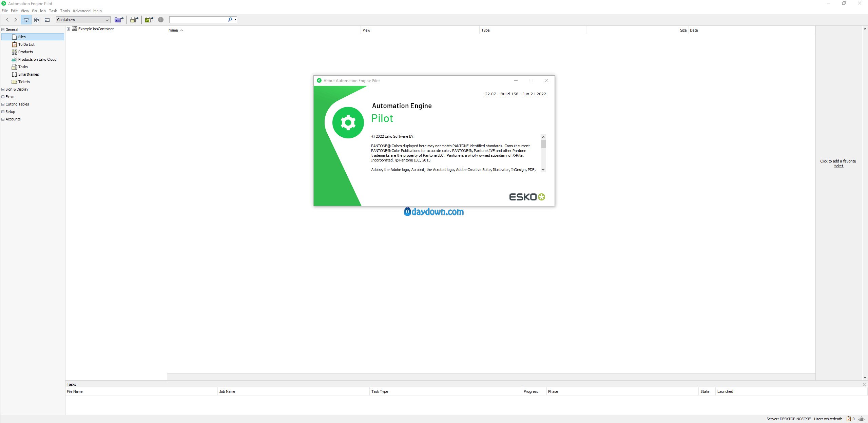Sort by the Size column header
This screenshot has height=423, width=868.
point(637,30)
